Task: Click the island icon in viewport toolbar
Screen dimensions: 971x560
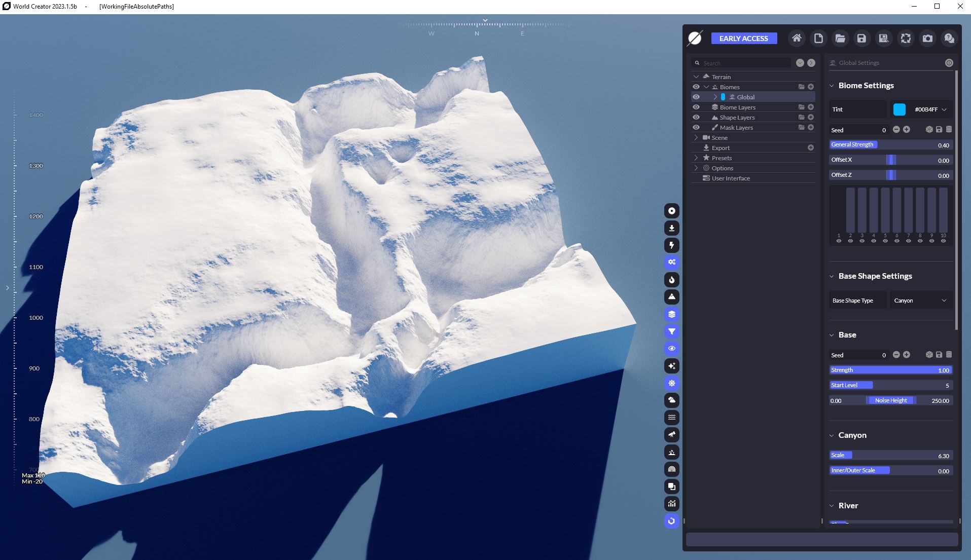Action: tap(672, 452)
